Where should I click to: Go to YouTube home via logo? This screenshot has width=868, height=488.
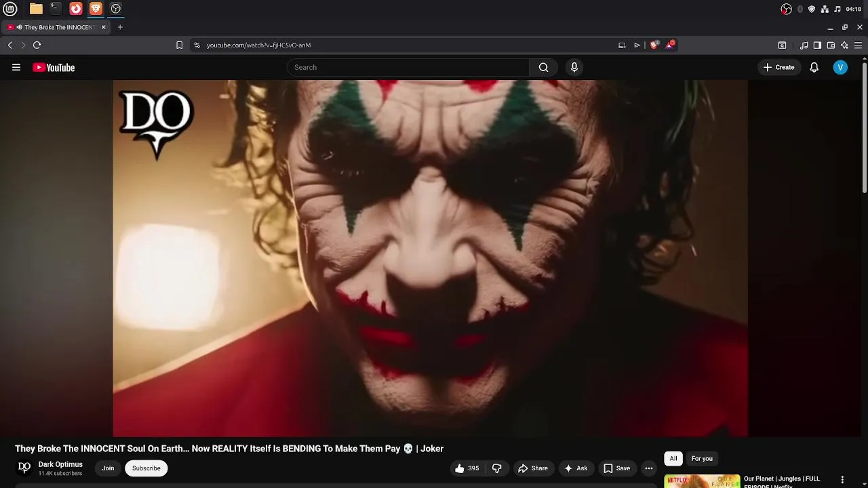coord(54,67)
